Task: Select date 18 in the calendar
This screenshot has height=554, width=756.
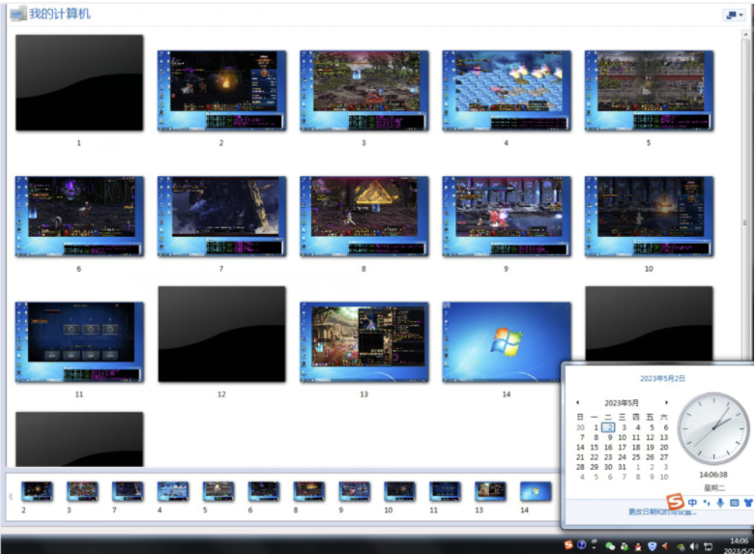Action: [x=636, y=448]
